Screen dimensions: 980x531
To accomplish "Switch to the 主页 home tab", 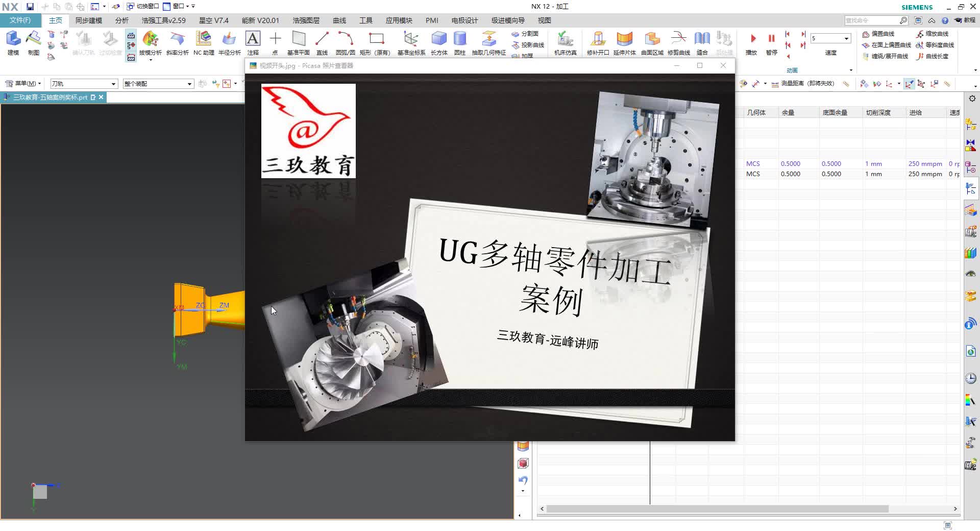I will coord(55,20).
